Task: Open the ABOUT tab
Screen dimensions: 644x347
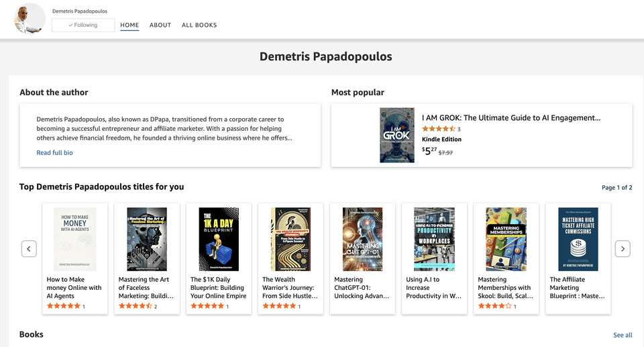Action: [x=160, y=25]
